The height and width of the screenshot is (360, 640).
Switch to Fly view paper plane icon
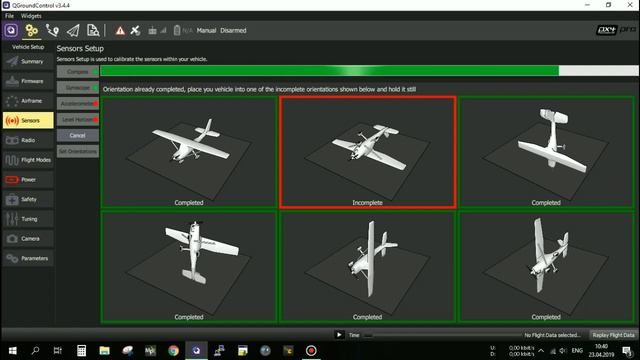click(x=73, y=31)
